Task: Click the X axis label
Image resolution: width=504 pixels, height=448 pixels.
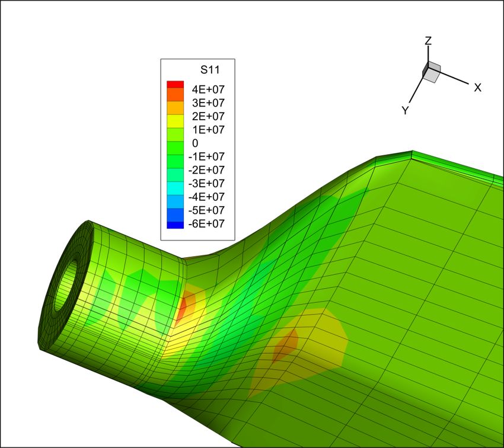Action: pos(478,87)
